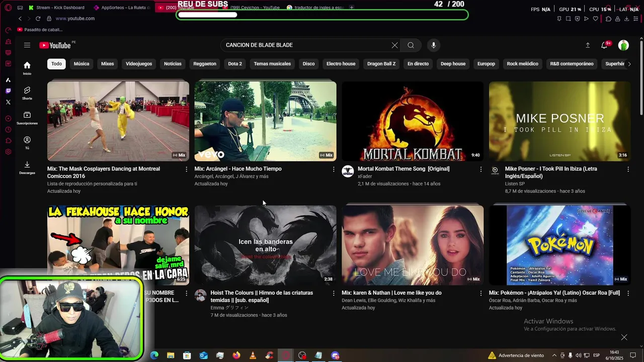Switch to Stream - Kick Dashboard tab

(56, 8)
